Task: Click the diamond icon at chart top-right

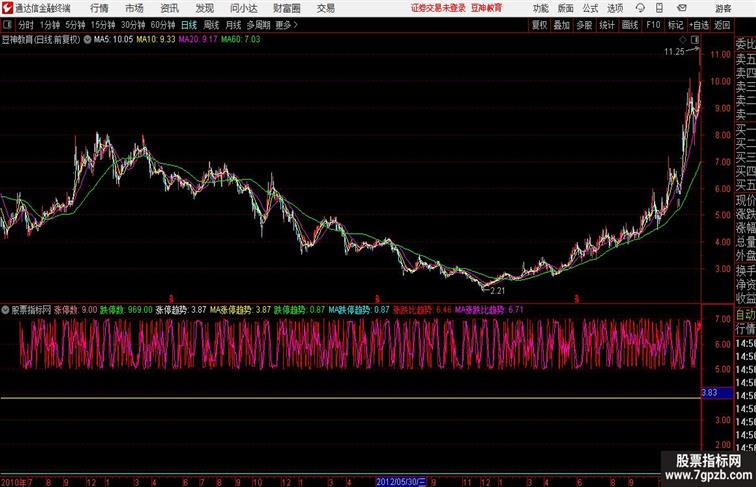Action: [x=683, y=40]
